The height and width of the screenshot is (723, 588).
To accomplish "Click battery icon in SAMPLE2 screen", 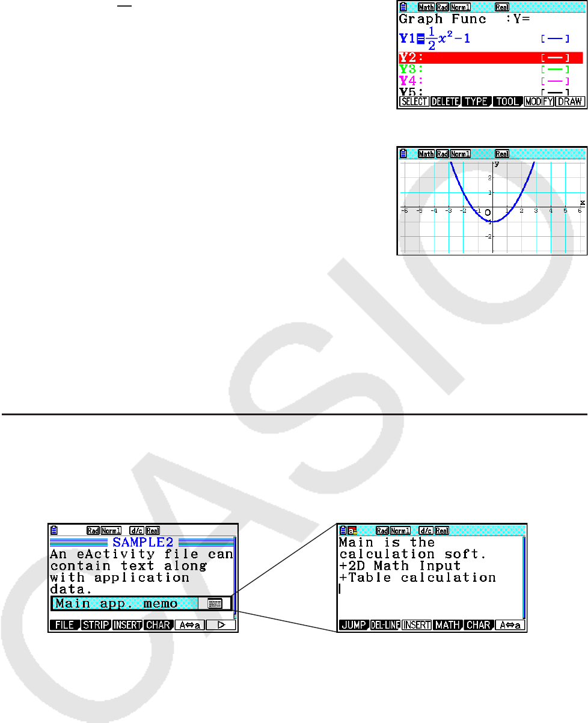I will click(55, 531).
